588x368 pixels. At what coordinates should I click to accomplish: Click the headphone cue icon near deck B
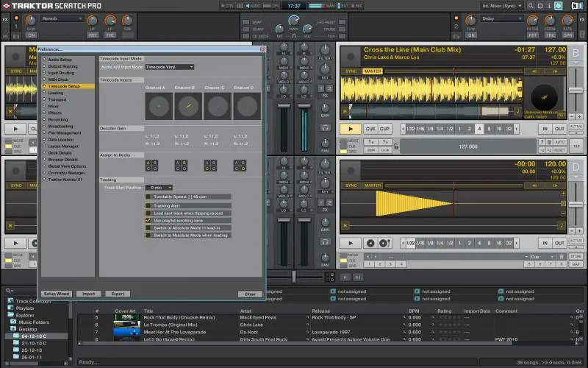click(325, 127)
